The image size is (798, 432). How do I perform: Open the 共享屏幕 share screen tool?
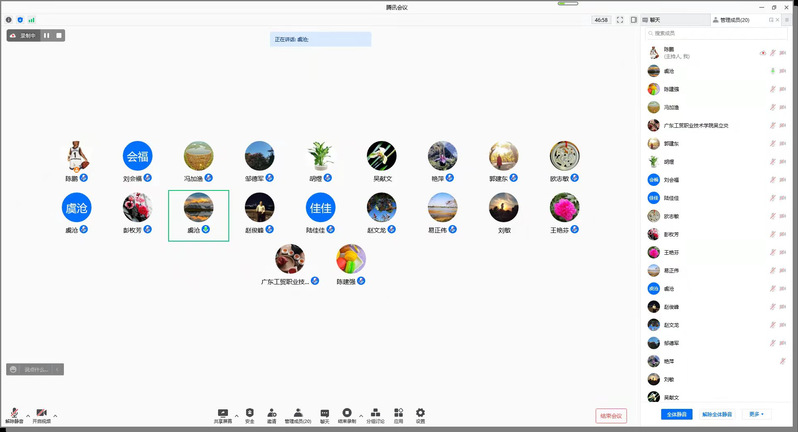tap(222, 414)
